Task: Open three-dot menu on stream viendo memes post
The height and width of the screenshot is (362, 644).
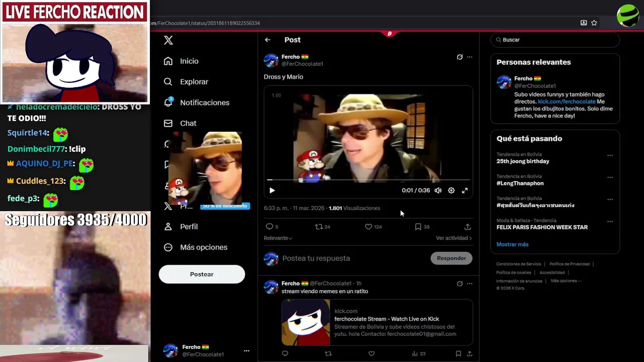Action: (469, 284)
